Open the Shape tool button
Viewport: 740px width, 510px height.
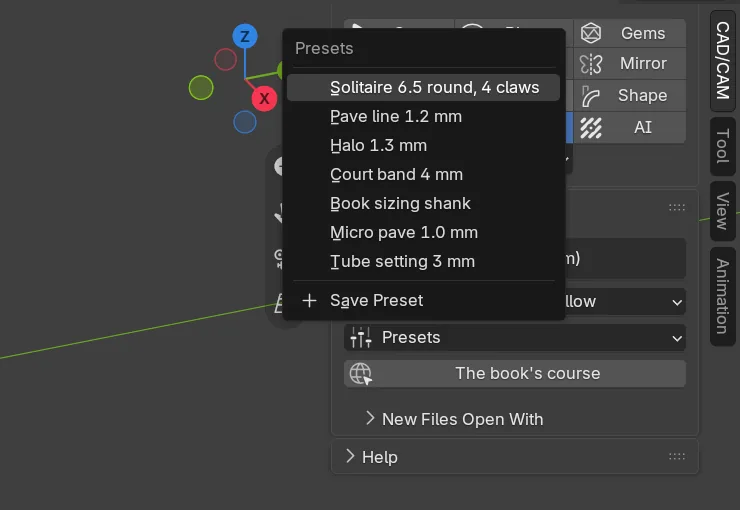pyautogui.click(x=630, y=95)
